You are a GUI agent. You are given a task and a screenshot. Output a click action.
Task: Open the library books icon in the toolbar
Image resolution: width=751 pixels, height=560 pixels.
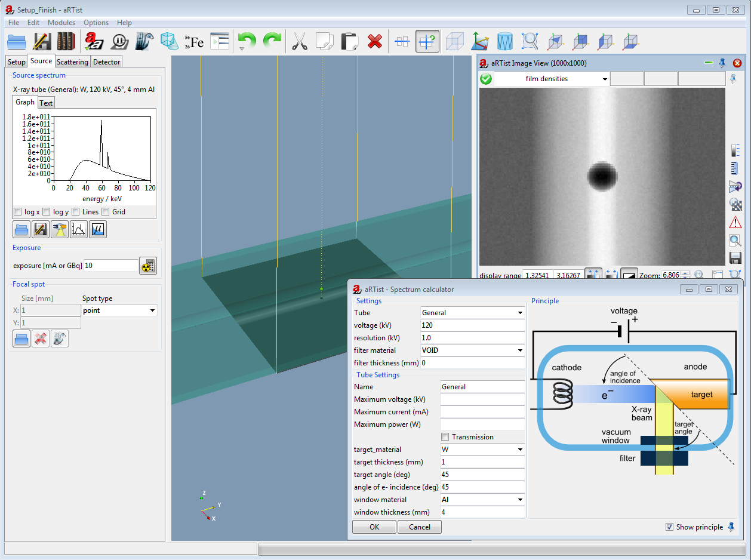(66, 42)
